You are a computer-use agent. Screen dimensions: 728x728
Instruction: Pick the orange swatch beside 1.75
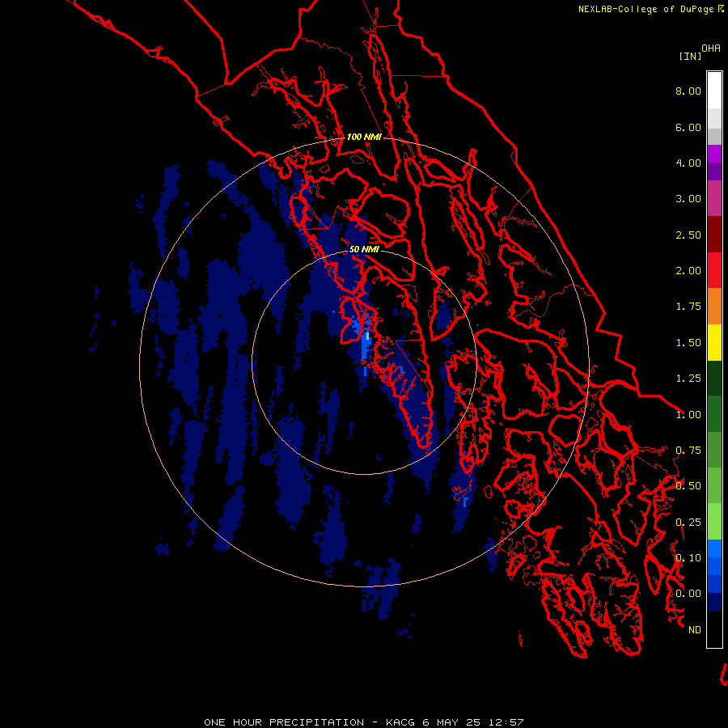[x=714, y=307]
